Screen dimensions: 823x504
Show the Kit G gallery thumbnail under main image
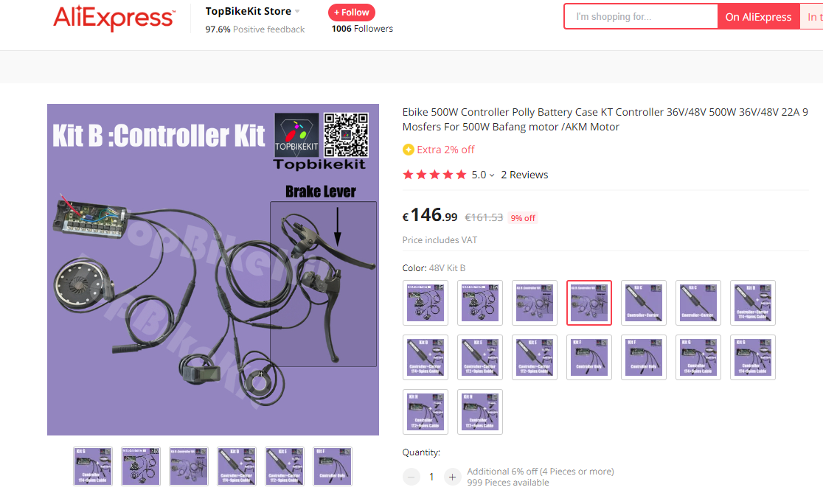click(x=93, y=466)
